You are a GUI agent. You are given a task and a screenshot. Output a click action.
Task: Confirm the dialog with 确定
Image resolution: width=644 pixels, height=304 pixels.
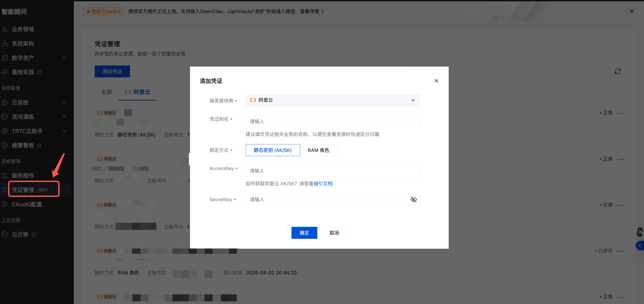(304, 233)
